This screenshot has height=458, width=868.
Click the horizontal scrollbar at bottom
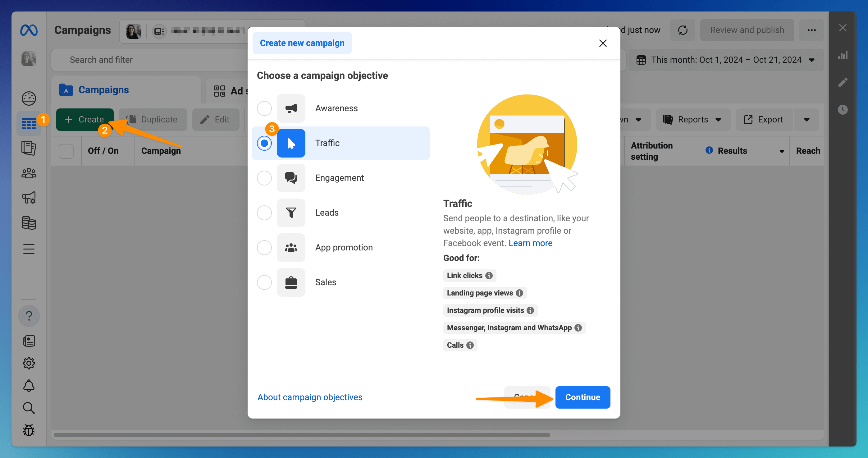[302, 435]
